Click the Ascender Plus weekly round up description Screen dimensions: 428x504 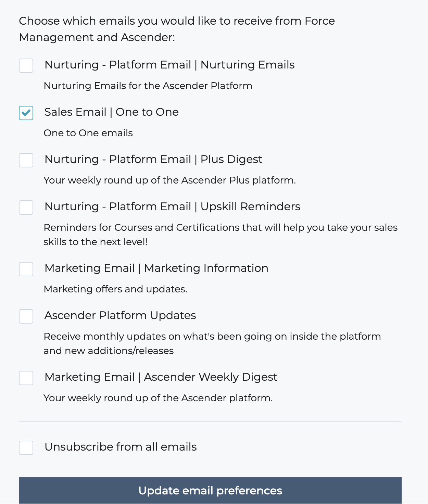pos(170,180)
